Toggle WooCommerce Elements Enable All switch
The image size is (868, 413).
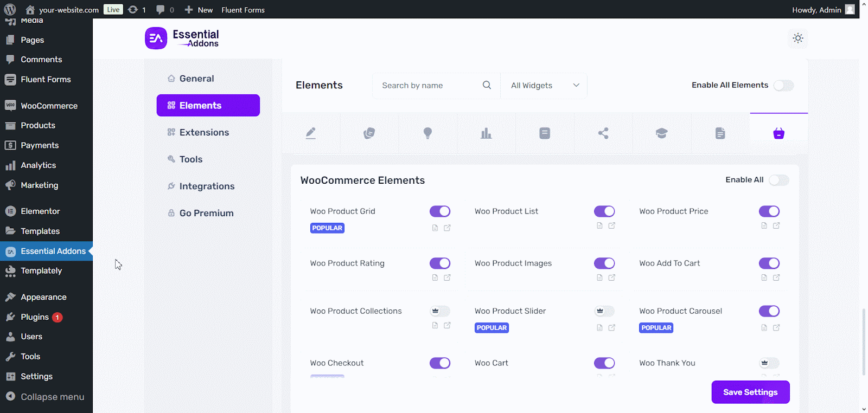point(779,180)
